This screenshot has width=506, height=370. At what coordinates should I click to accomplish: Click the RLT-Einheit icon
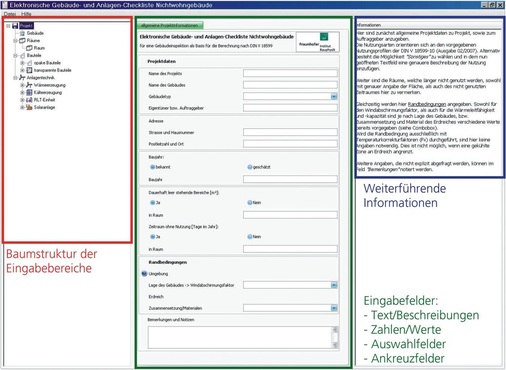29,100
